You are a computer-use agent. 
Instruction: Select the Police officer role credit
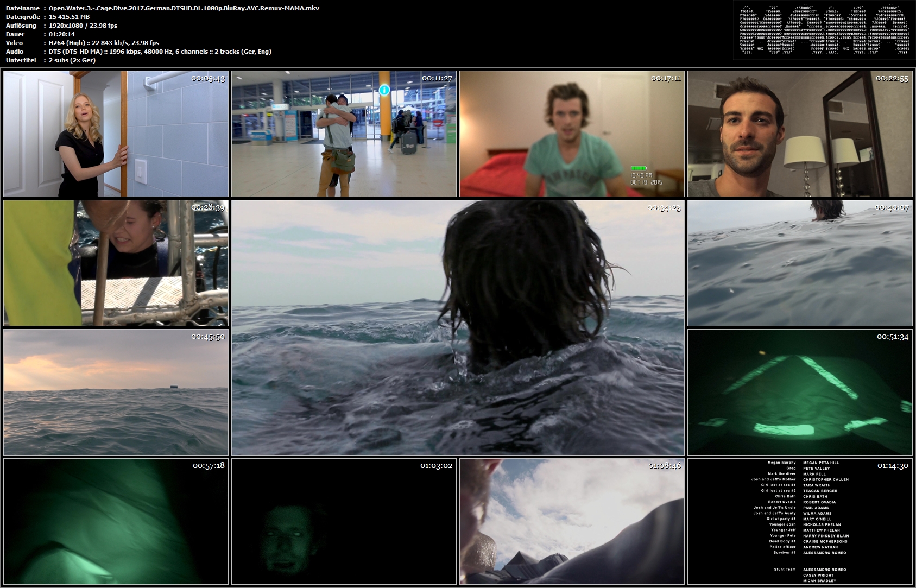tap(782, 547)
